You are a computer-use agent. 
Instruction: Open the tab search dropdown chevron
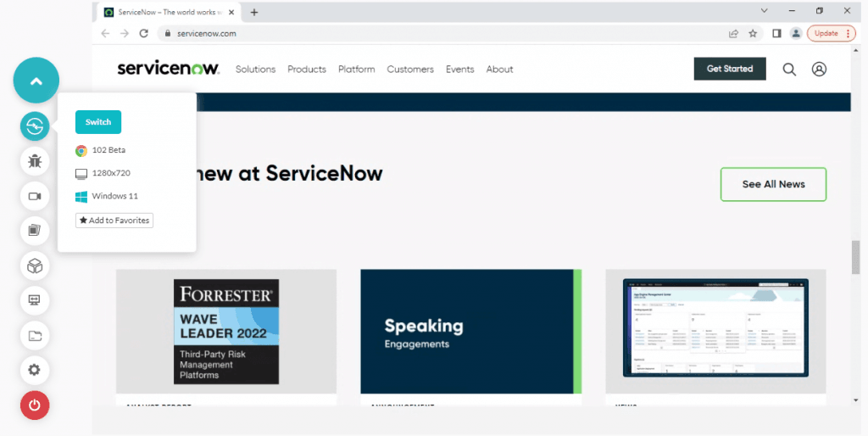pos(764,10)
